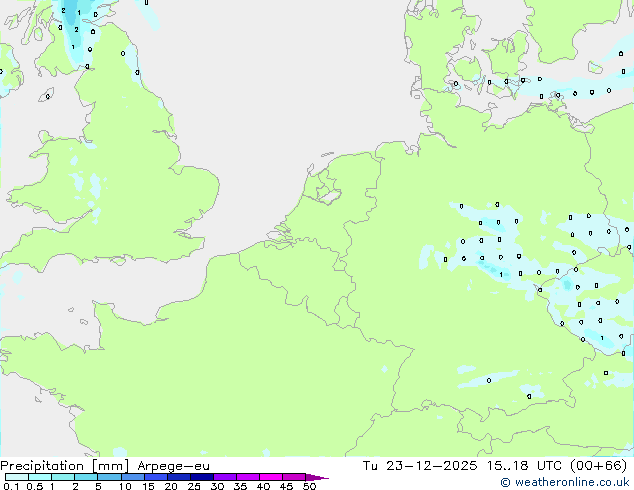
Task: Click the '(00+66)' forecast offset
Action: click(598, 466)
